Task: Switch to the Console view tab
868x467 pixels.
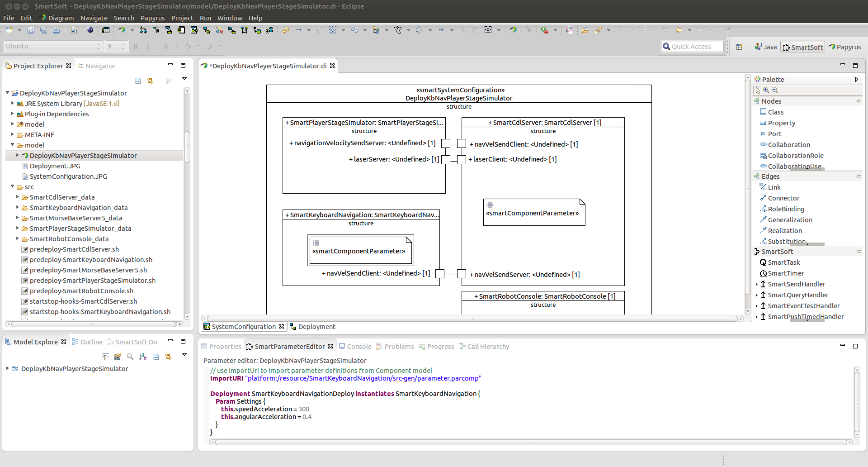Action: click(355, 347)
